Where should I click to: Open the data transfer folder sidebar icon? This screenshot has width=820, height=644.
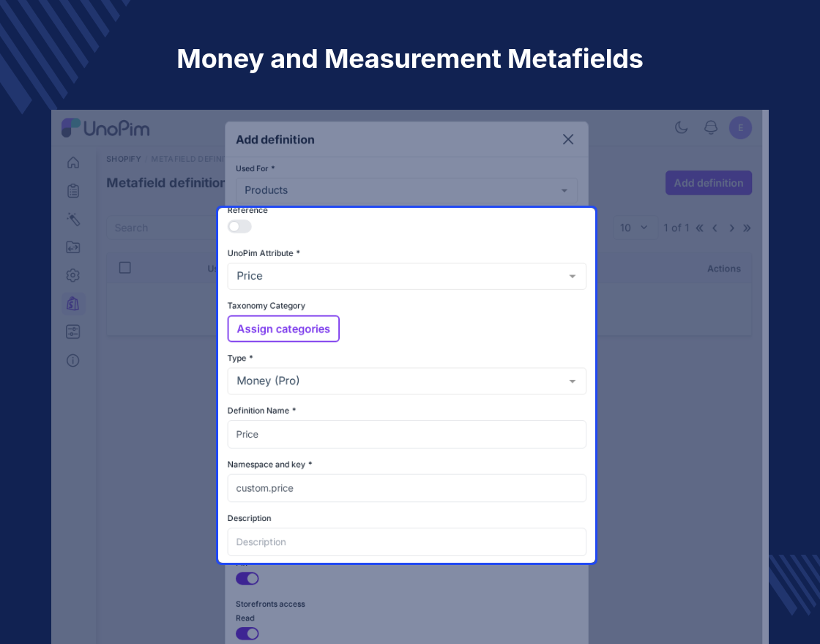point(73,247)
